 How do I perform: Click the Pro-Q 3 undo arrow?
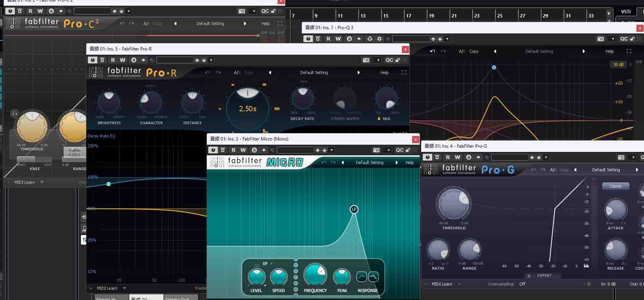coord(432,51)
